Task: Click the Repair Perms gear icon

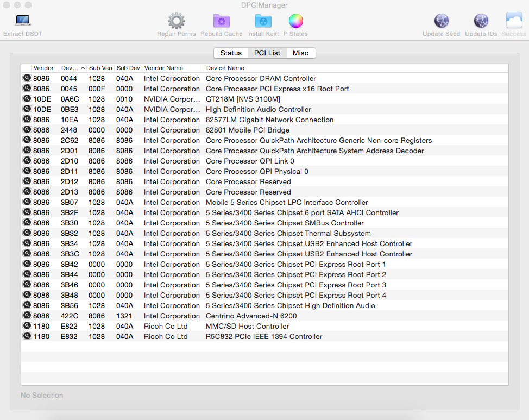Action: (x=176, y=21)
